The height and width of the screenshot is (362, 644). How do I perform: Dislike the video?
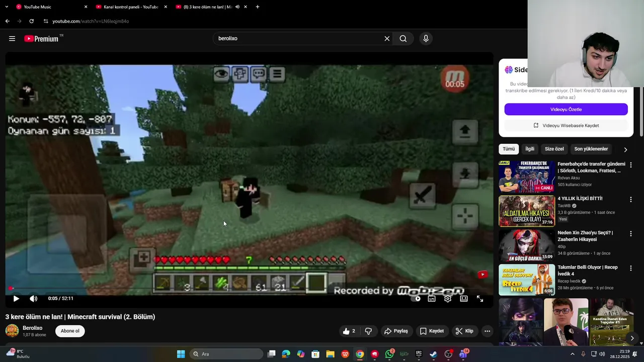point(368,331)
